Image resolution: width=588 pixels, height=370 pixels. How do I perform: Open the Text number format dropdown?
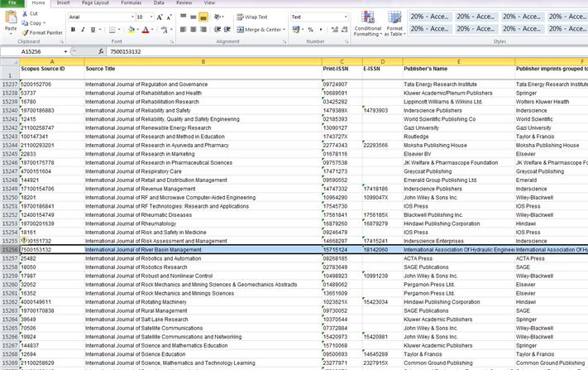(x=346, y=17)
